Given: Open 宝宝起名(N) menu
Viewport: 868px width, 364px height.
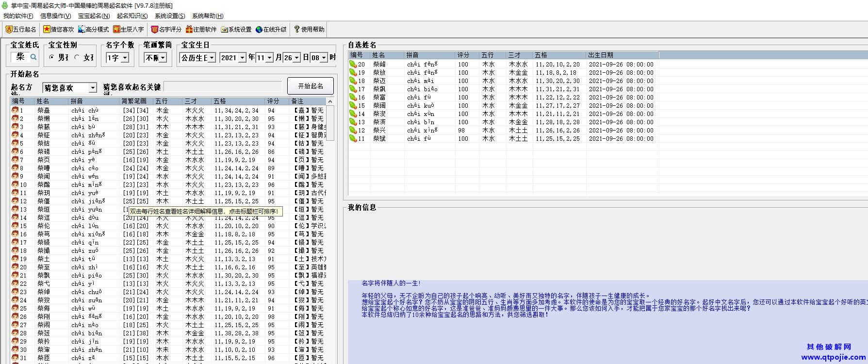Looking at the screenshot, I should (94, 16).
